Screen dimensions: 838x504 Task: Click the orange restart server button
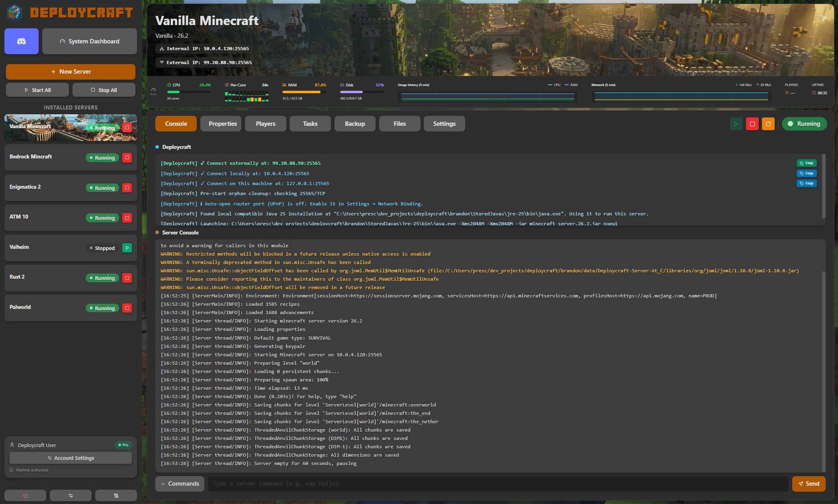click(768, 124)
